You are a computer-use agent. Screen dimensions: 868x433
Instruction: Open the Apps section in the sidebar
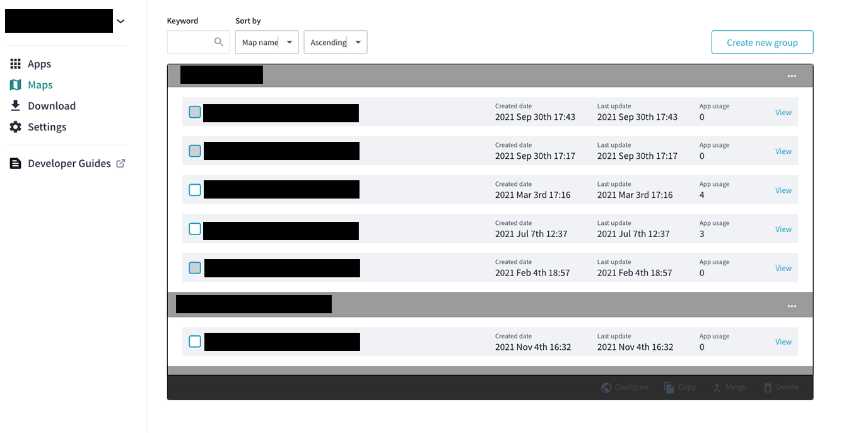pyautogui.click(x=38, y=63)
